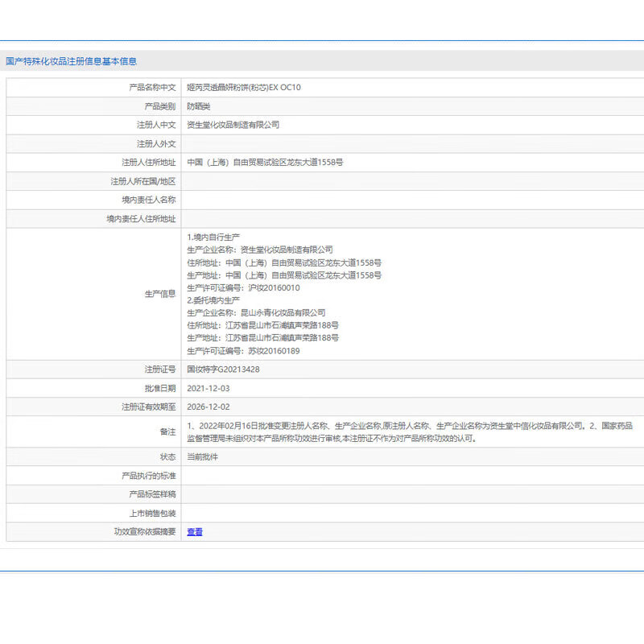Select the 当前批件 status value

click(x=202, y=456)
